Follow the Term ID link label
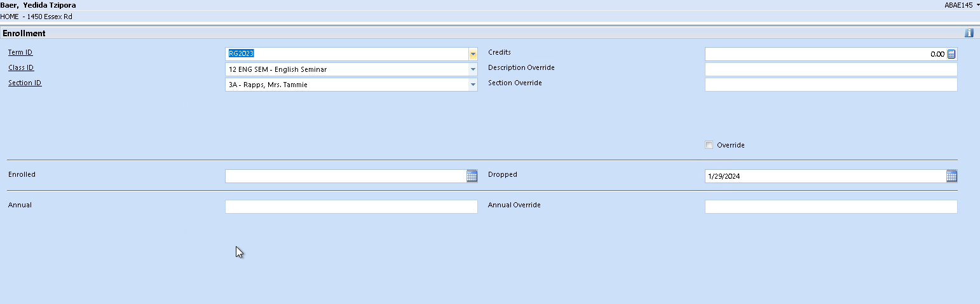This screenshot has height=304, width=980. tap(20, 52)
